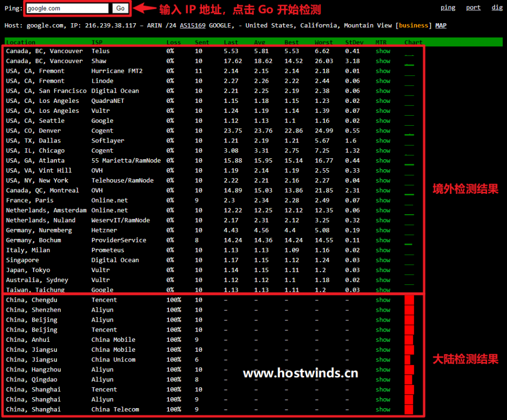Screen dimensions: 507x420
Task: Show MTR for Montreal OVH row
Action: 383,190
